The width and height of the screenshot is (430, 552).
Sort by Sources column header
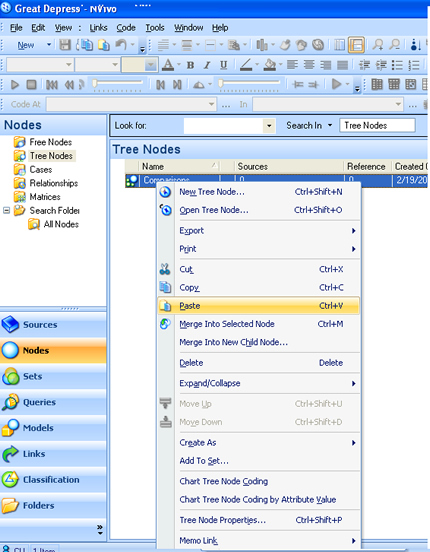click(288, 166)
